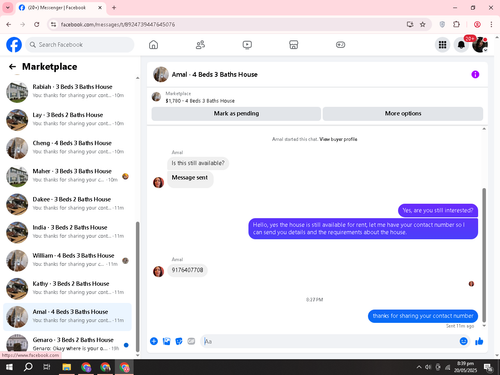
Task: Open the tab search dropdown arrow
Action: pyautogui.click(x=8, y=8)
